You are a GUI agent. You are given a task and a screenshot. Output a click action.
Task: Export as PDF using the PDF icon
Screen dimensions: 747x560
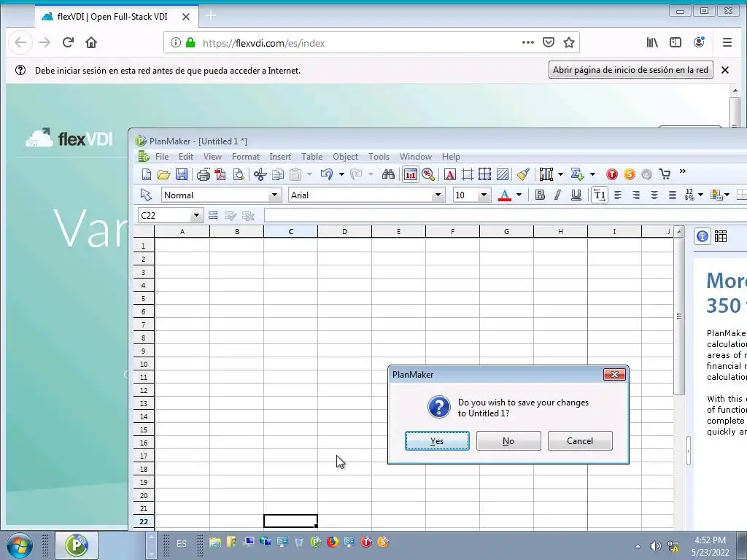coord(220,174)
